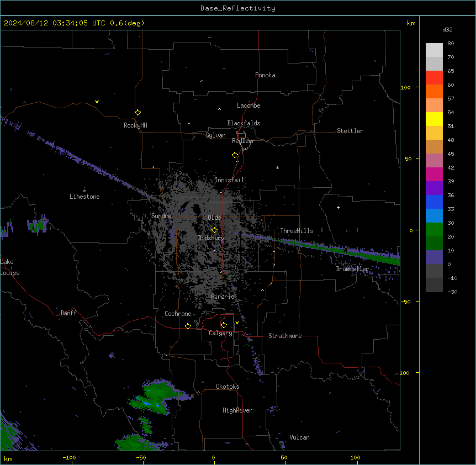Click the Limestone map label
The width and height of the screenshot is (476, 465).
tap(84, 197)
